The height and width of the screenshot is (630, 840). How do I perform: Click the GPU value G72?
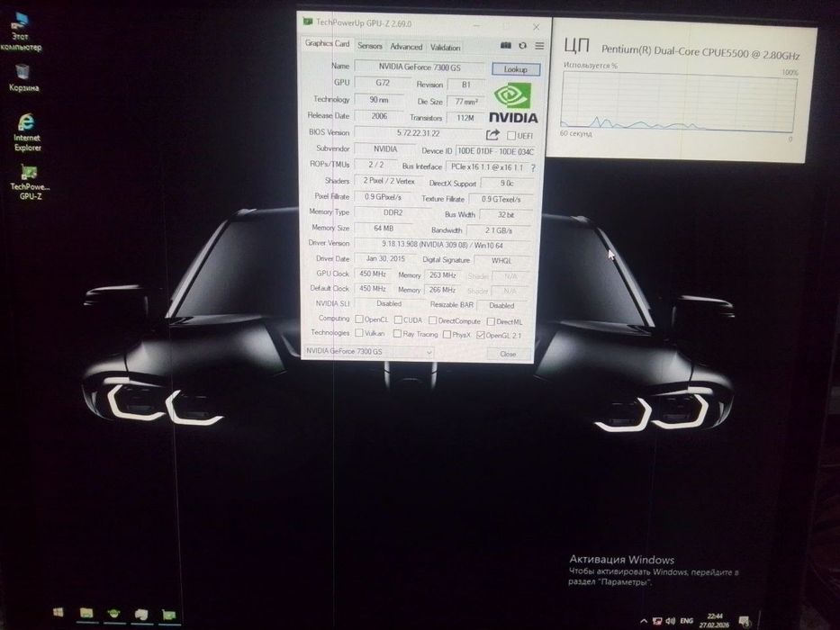[x=383, y=83]
